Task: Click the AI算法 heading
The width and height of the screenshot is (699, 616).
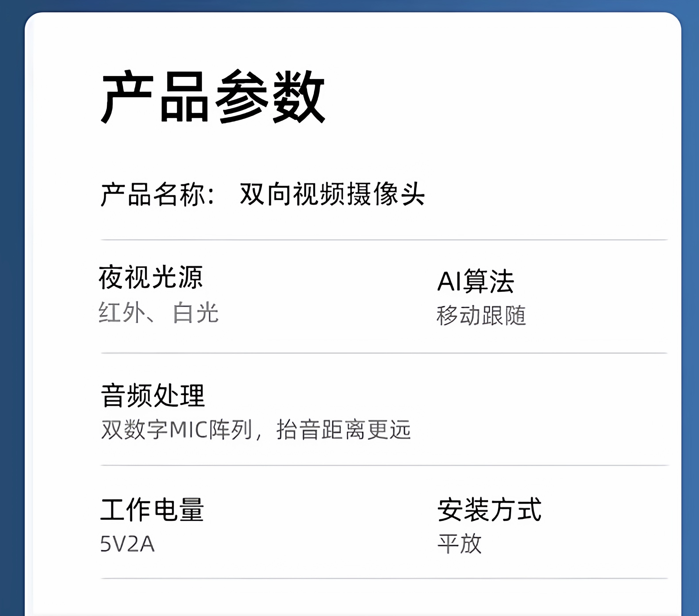Action: [x=475, y=281]
